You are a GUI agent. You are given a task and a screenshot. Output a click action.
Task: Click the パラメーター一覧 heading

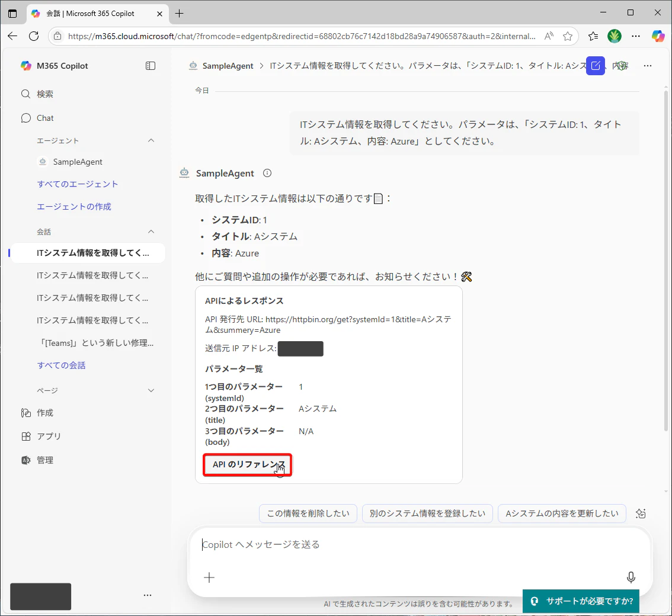click(233, 369)
